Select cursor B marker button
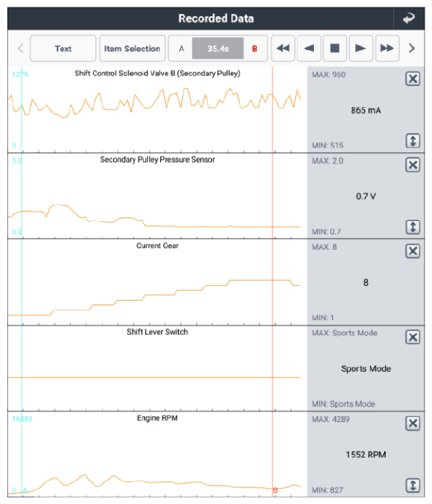 tap(254, 49)
